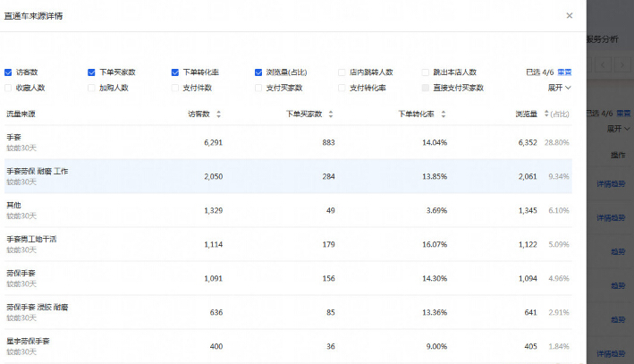This screenshot has height=364, width=634.
Task: Click 重置 link to reset selected metrics
Action: click(x=564, y=72)
